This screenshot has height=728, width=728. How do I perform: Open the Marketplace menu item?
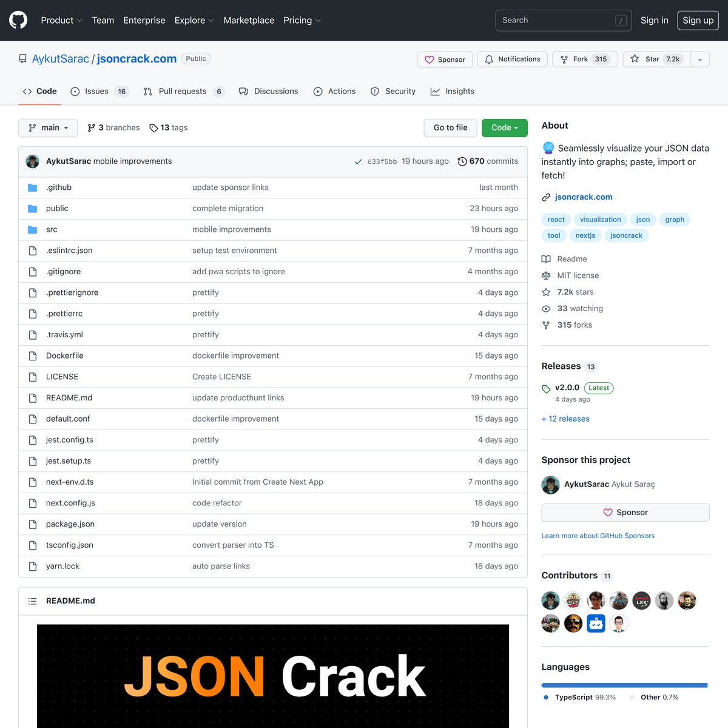[249, 20]
